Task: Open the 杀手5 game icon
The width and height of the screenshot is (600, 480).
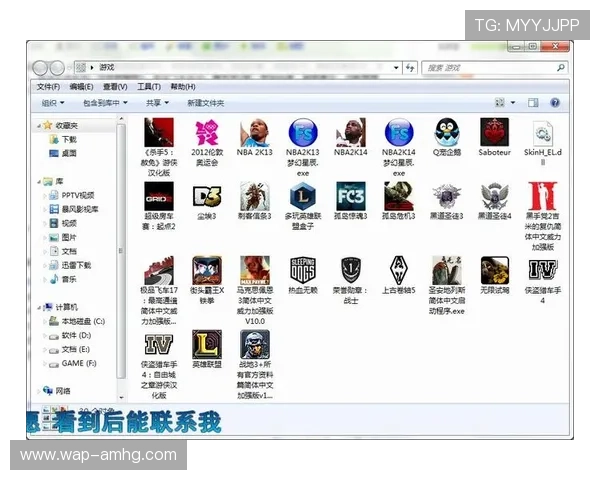Action: 159,132
